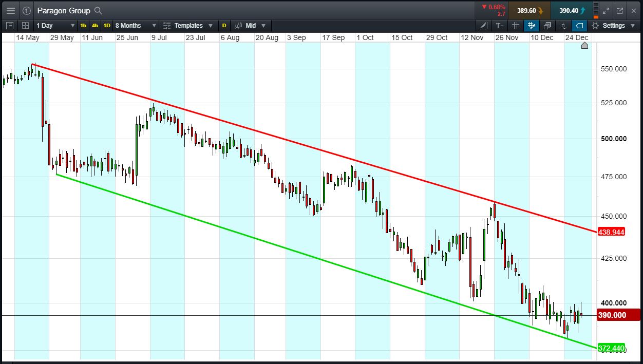
Task: Switch to 1h timeframe
Action: click(83, 25)
